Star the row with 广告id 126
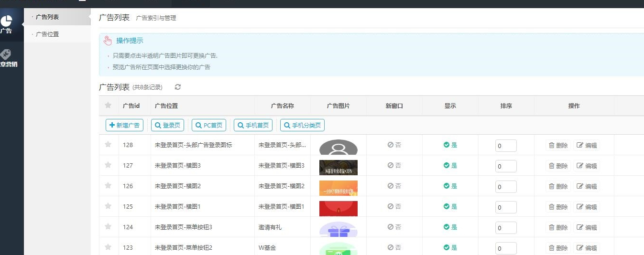 (108, 185)
